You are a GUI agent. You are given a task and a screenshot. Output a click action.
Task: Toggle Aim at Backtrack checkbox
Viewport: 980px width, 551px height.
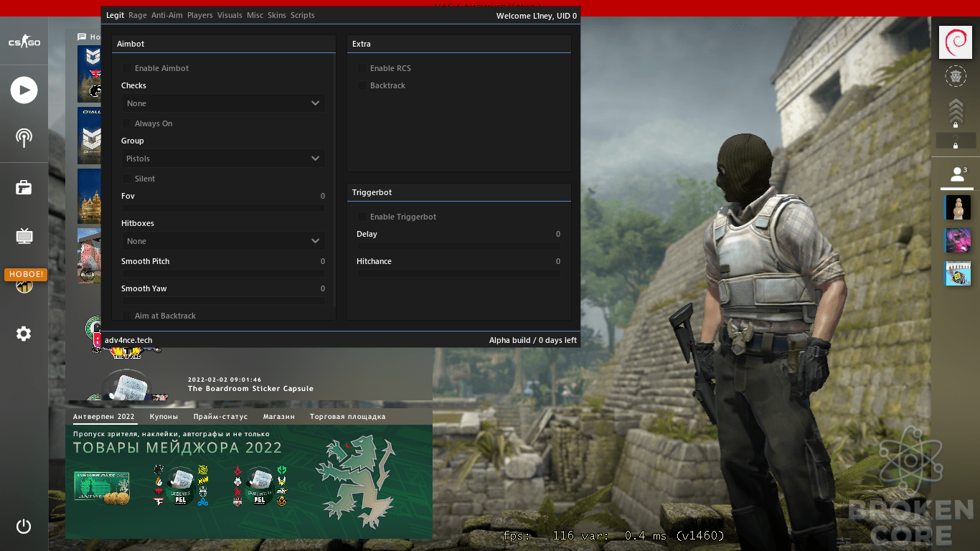point(128,316)
